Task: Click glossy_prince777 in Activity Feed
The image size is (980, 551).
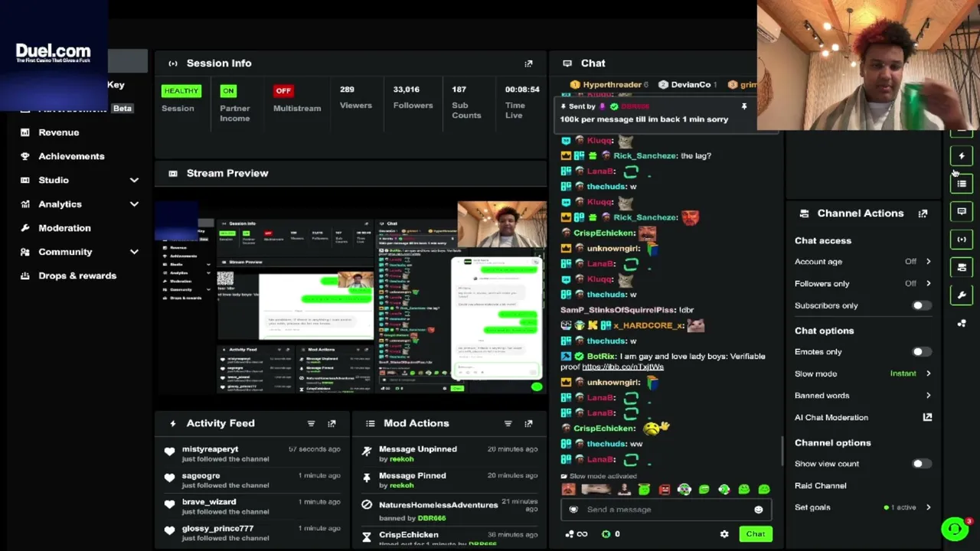Action: pyautogui.click(x=217, y=529)
